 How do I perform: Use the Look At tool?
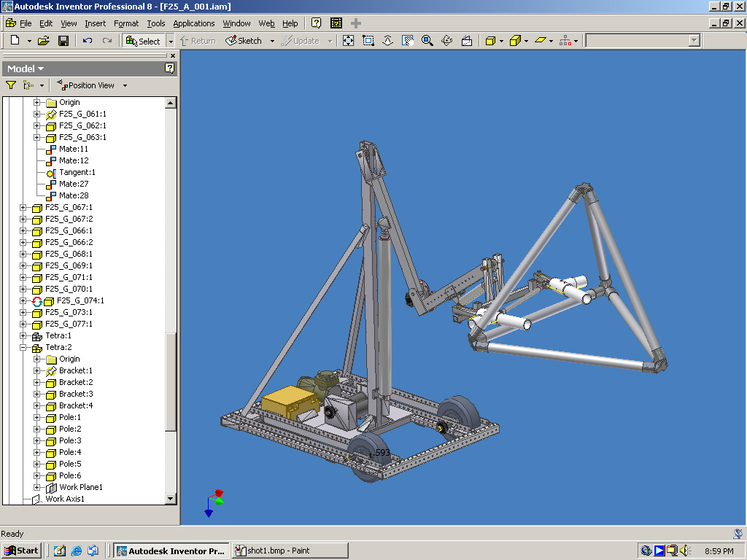tap(467, 41)
